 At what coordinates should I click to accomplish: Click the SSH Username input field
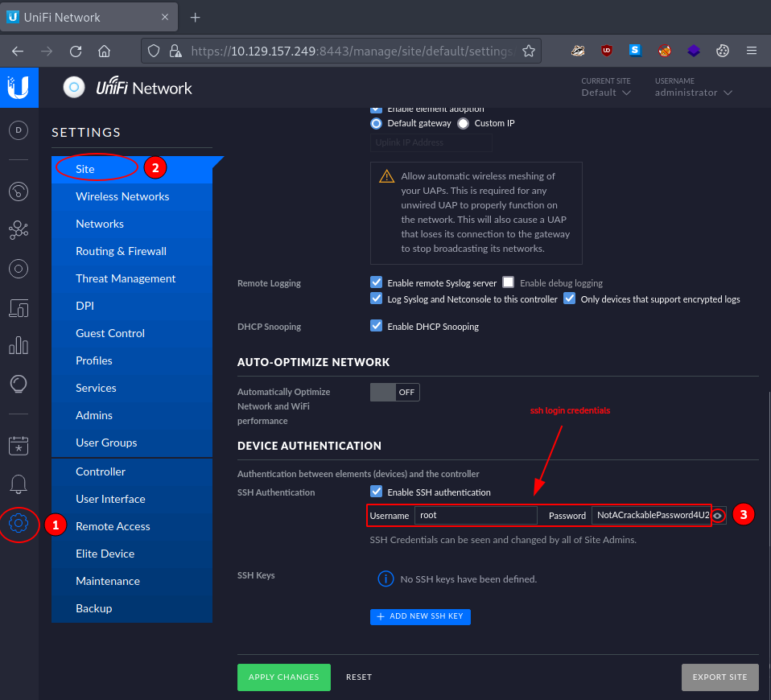476,515
